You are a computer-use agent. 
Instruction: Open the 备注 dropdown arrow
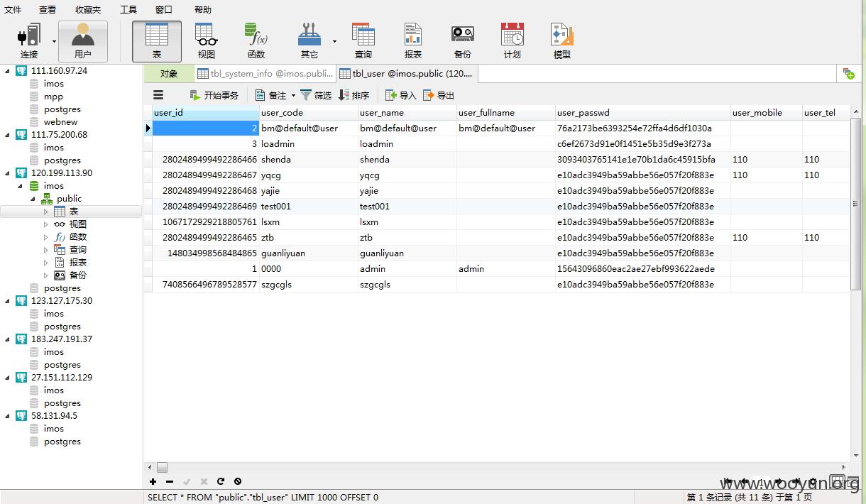[292, 95]
